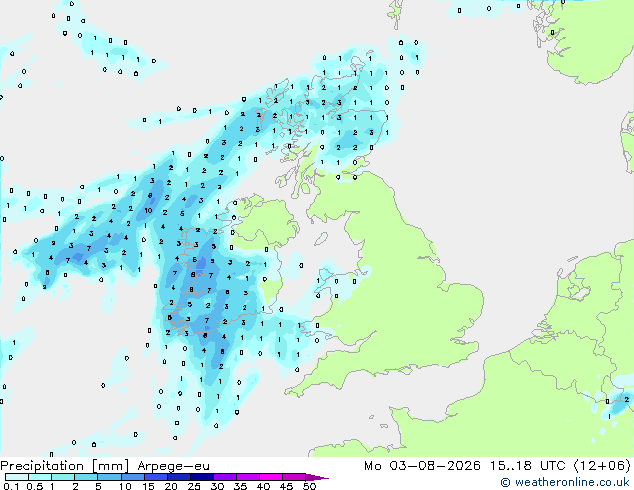Click the '10' precipitation value on the map

[x=148, y=210]
